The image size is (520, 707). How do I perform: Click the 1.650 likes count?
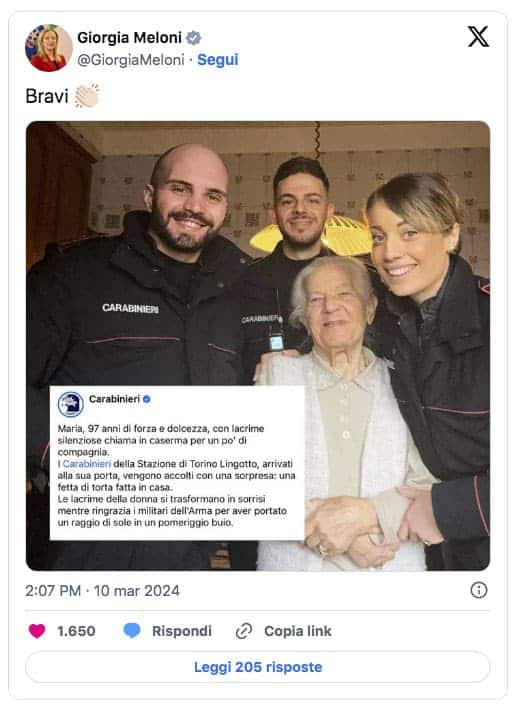click(x=76, y=631)
